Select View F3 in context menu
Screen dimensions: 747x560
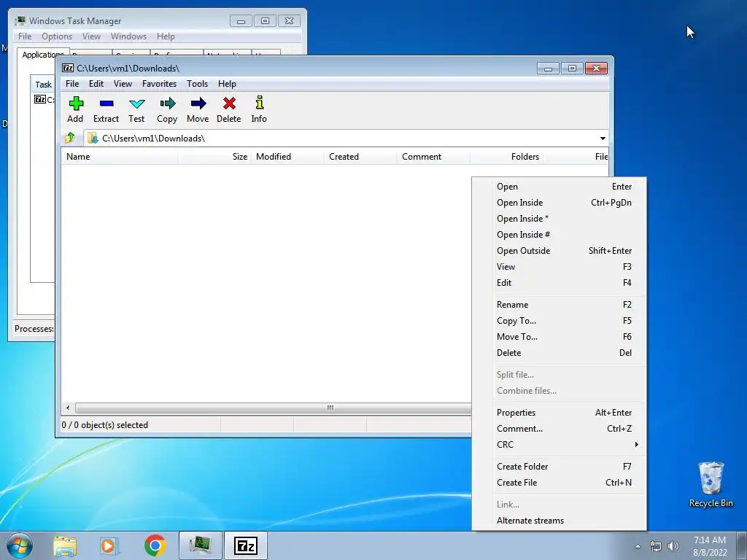pos(560,267)
